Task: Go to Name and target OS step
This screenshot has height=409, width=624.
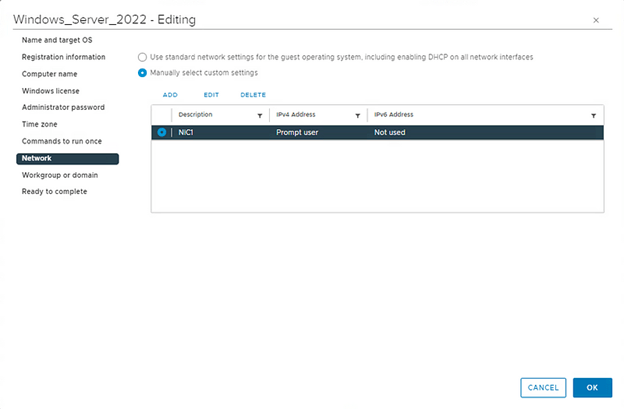Action: [57, 40]
